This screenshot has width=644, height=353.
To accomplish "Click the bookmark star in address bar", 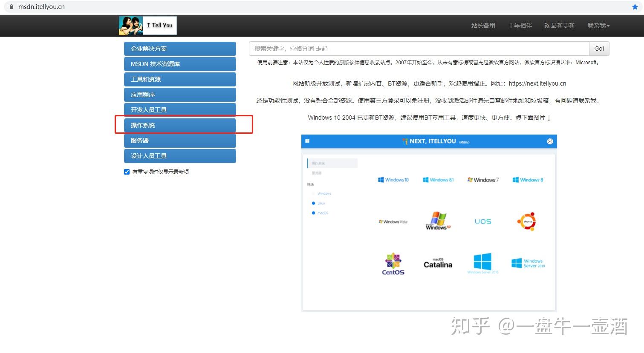I will (635, 7).
